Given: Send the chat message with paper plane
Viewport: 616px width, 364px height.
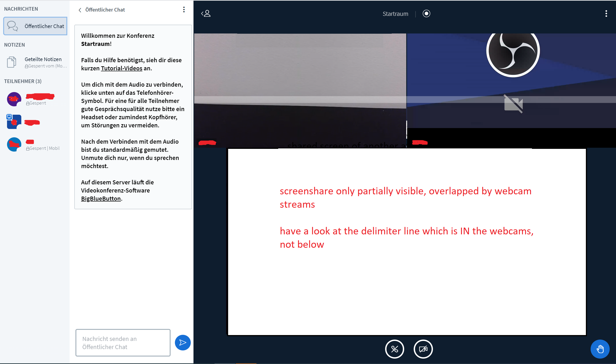Looking at the screenshot, I should tap(183, 343).
